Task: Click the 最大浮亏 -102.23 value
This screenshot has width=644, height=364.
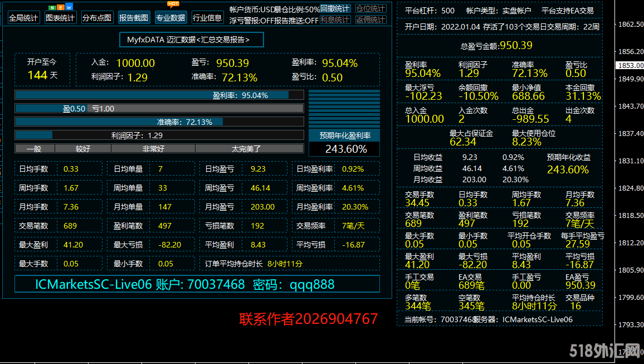Action: click(x=423, y=96)
